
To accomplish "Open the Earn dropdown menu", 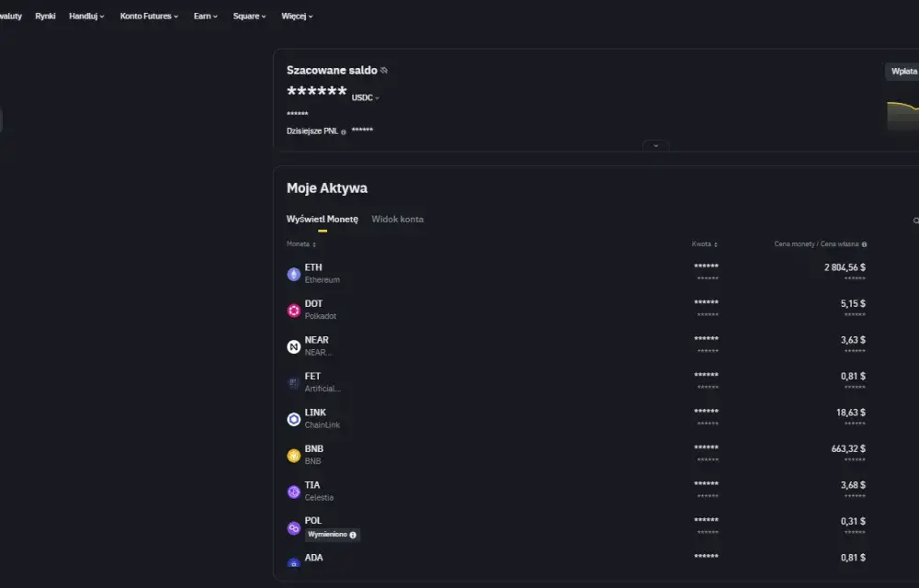I will 206,17.
